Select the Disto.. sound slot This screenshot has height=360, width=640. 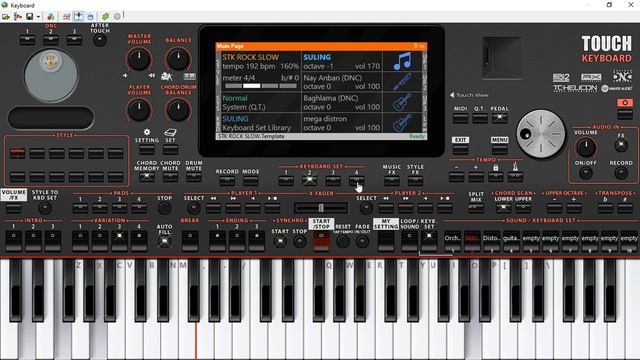491,241
